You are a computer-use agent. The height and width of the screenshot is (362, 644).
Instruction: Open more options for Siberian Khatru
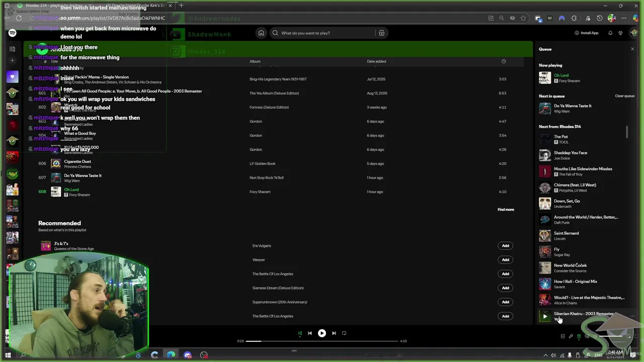(632, 316)
